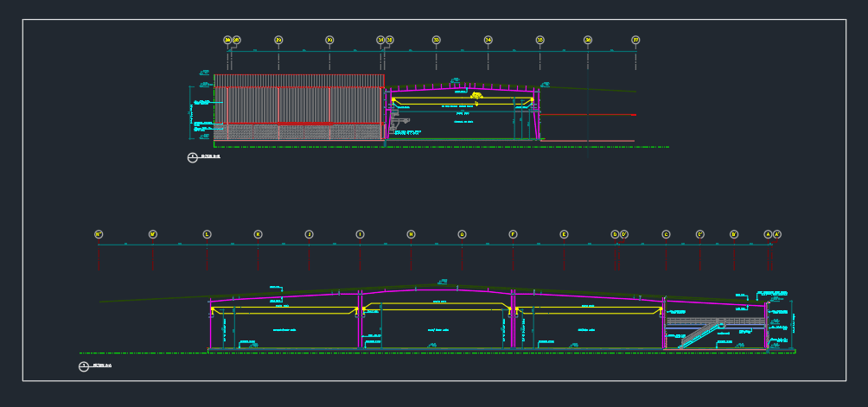Select grid bubble L in the lower section
The width and height of the screenshot is (868, 407).
207,234
